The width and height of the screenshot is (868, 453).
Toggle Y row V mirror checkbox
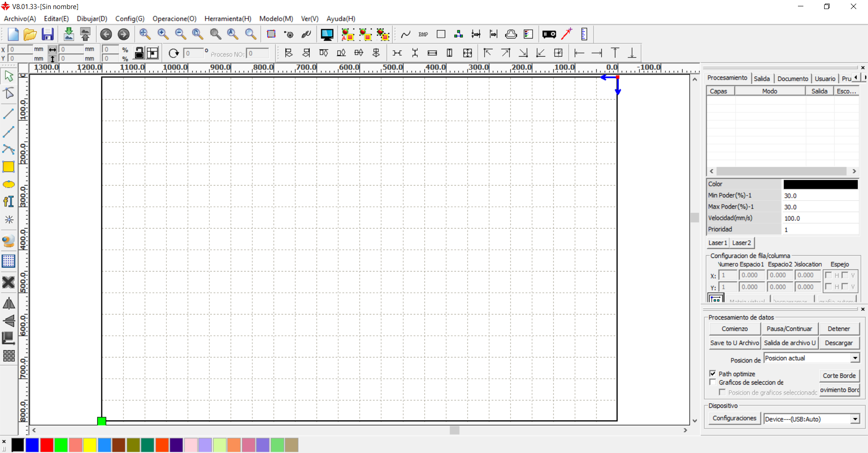point(844,286)
